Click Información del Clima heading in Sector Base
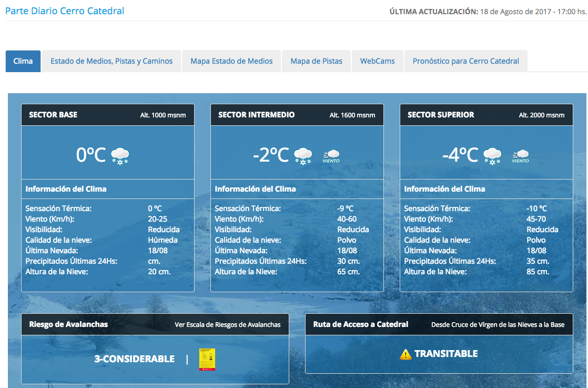 (x=66, y=189)
